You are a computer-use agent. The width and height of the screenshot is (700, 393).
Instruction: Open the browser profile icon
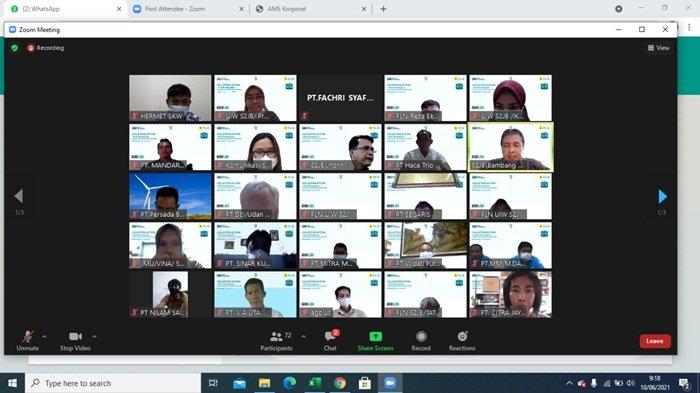tap(618, 8)
